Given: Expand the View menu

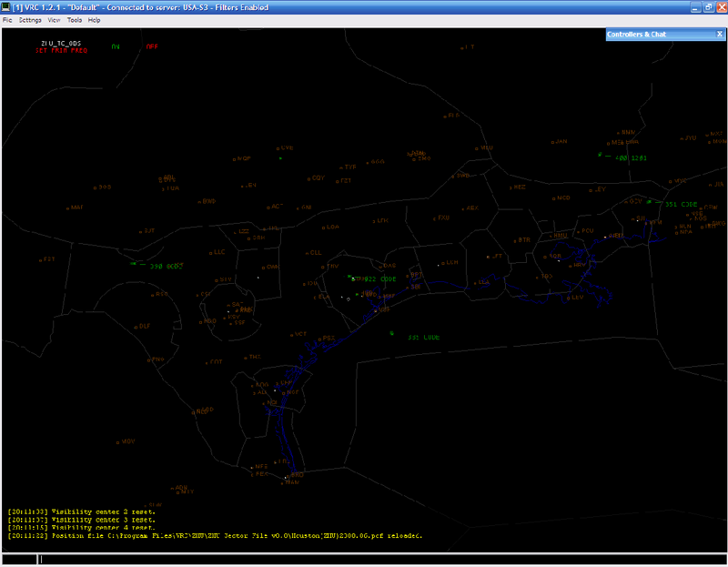Looking at the screenshot, I should pos(54,19).
